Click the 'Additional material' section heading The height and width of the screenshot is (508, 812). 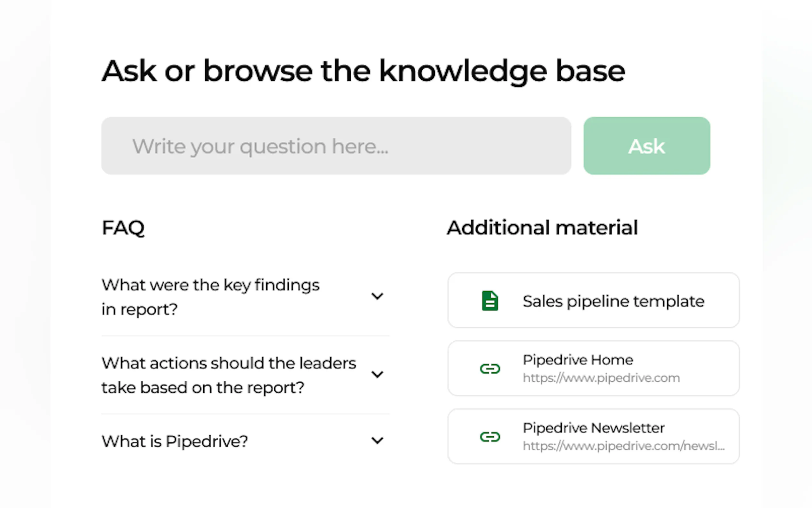[x=542, y=228]
